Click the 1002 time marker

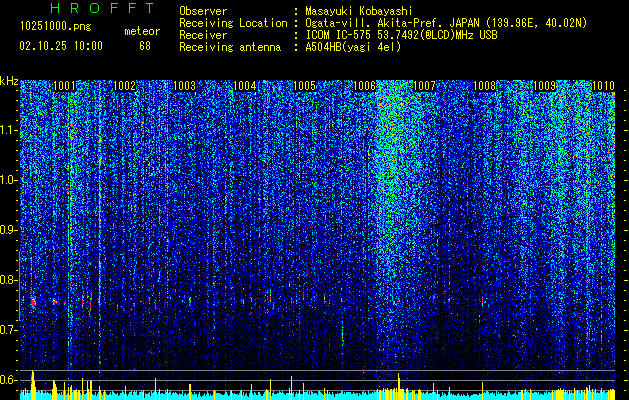point(124,86)
